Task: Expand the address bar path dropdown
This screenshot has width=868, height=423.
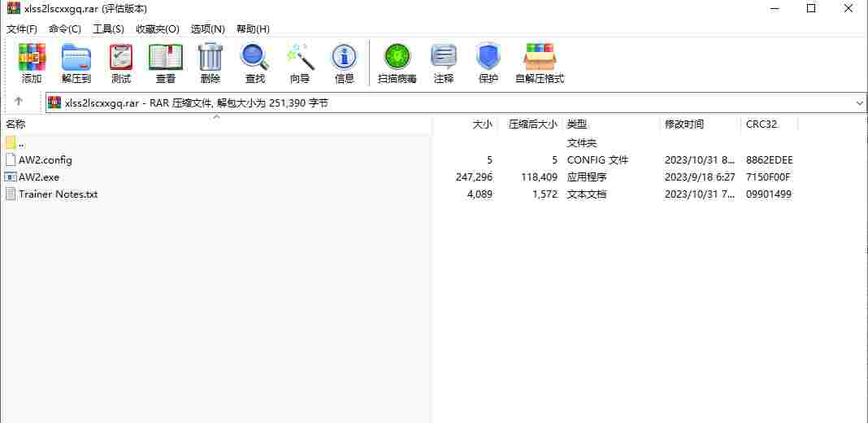Action: pos(860,102)
